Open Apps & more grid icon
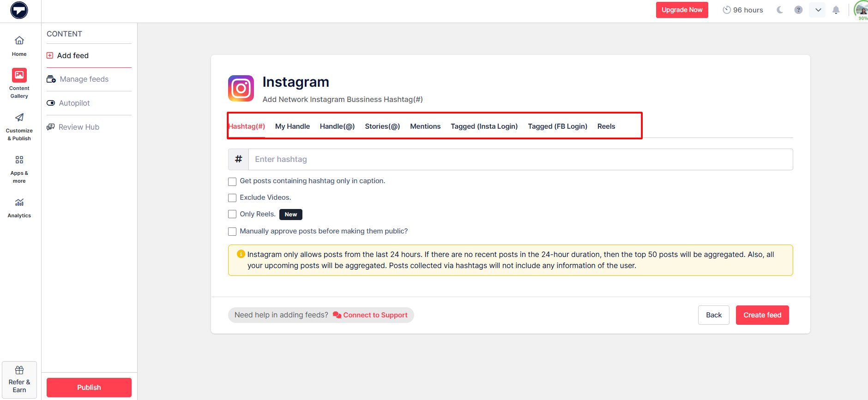Image resolution: width=868 pixels, height=400 pixels. point(19,160)
